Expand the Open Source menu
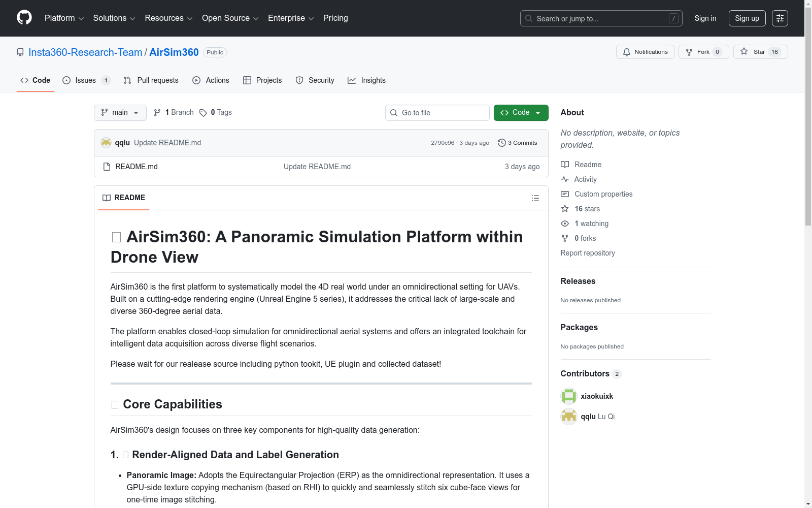 pos(230,18)
